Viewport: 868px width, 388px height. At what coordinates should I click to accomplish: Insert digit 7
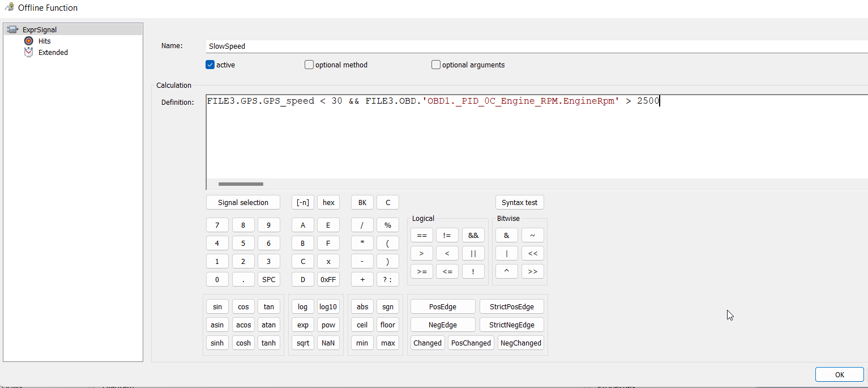[x=217, y=225]
